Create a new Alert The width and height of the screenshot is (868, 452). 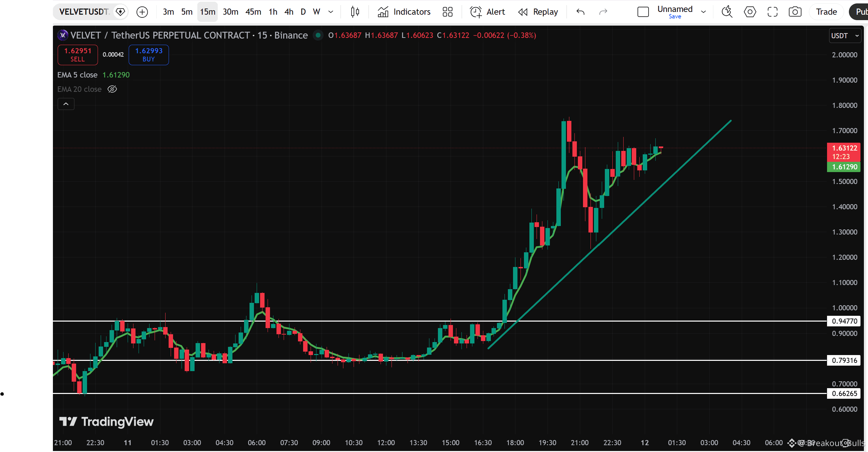[x=487, y=12]
